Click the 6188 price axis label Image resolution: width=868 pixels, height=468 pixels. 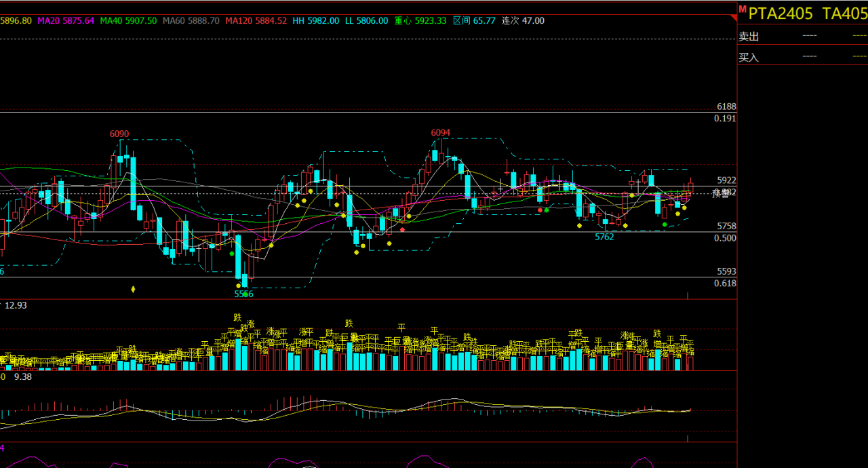tap(726, 107)
